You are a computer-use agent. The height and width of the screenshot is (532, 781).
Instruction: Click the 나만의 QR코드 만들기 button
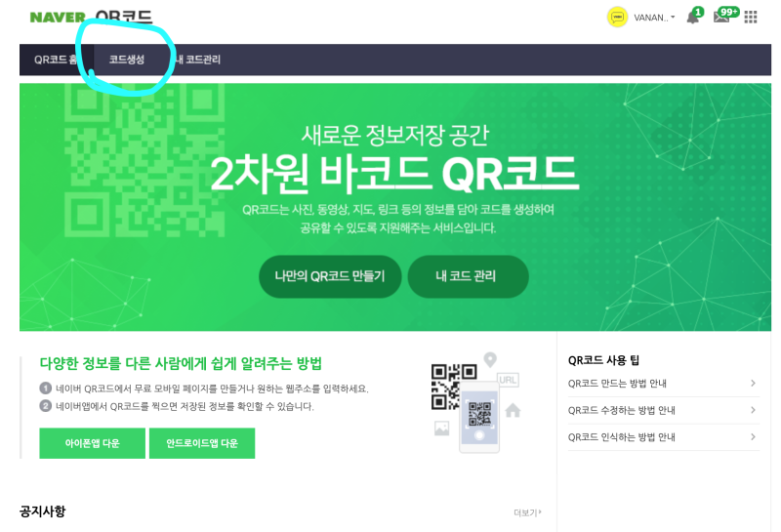[x=330, y=276]
